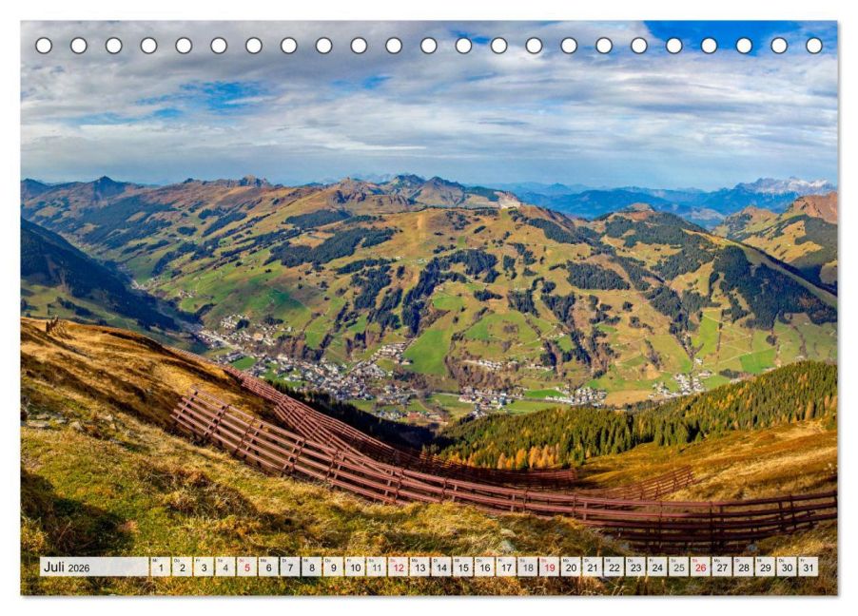Click on date 17 in July

(506, 567)
